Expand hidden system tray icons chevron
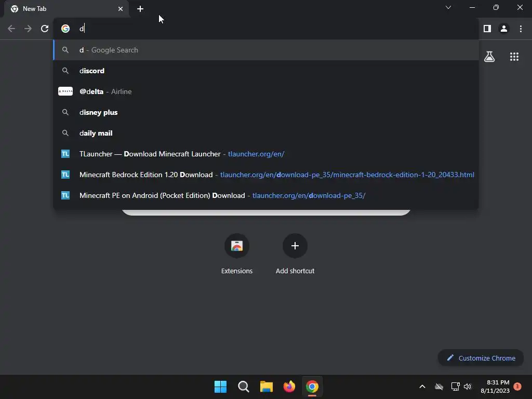Viewport: 532px width, 399px height. coord(422,387)
